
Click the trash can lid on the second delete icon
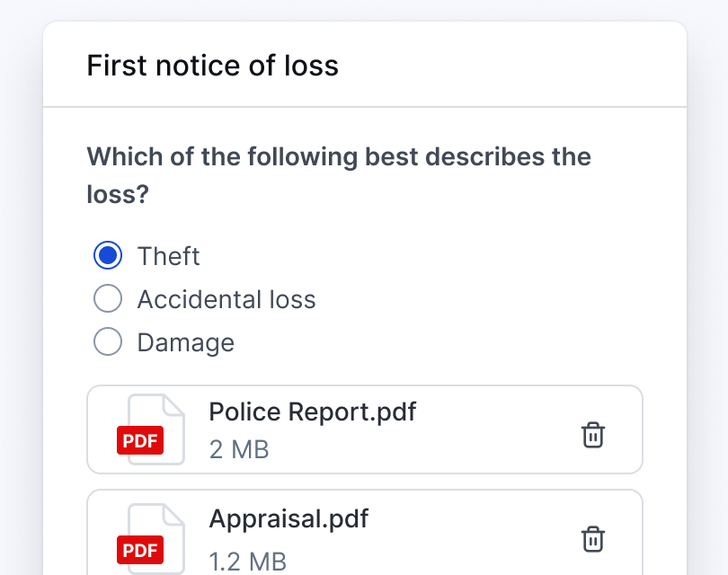593,530
